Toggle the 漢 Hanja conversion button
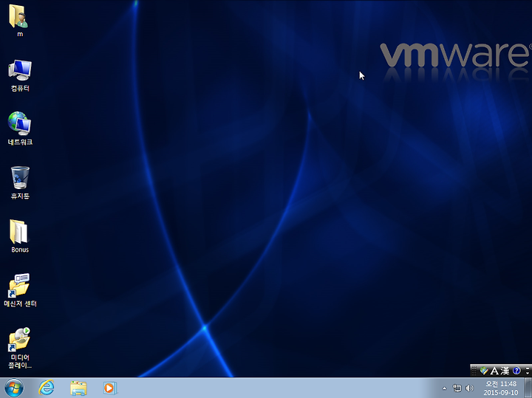 point(505,371)
